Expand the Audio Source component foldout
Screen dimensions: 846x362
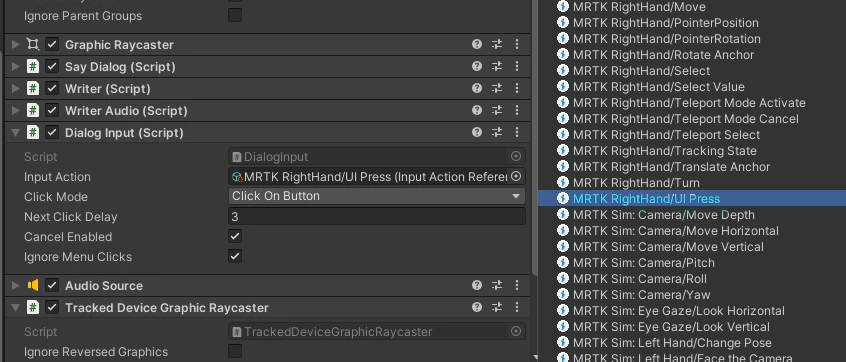15,285
